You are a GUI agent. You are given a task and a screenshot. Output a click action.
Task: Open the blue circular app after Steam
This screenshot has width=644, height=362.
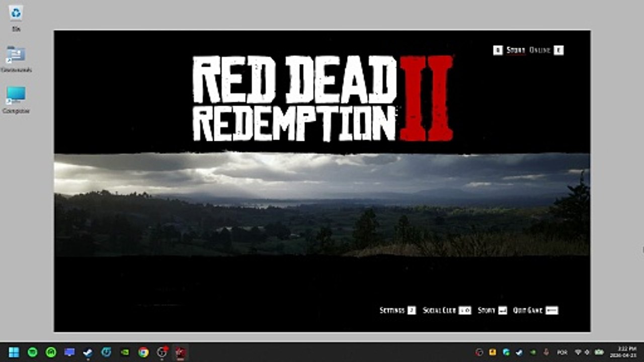pos(106,352)
